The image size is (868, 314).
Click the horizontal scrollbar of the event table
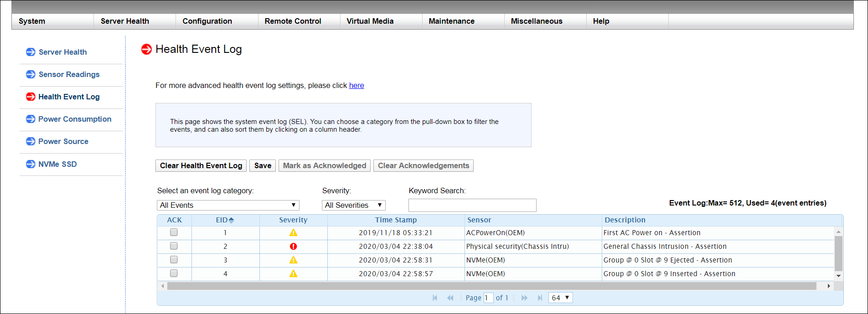pos(491,286)
